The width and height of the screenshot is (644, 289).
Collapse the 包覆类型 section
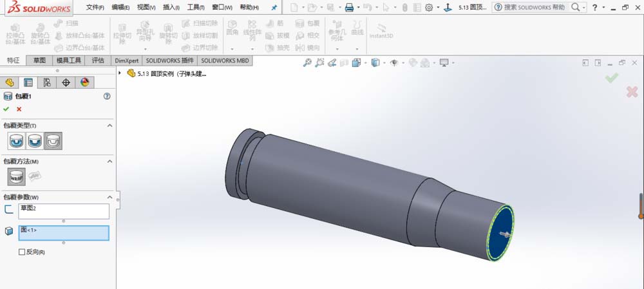[x=109, y=126]
